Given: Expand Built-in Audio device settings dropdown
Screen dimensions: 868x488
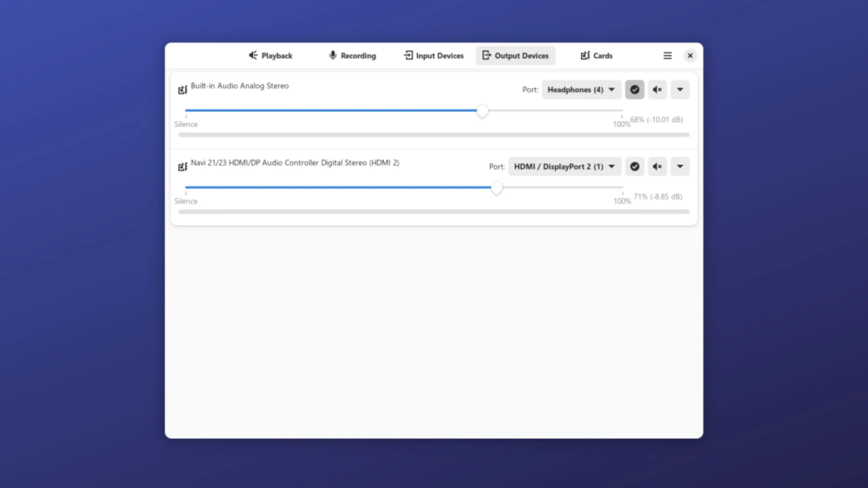Looking at the screenshot, I should [x=679, y=89].
